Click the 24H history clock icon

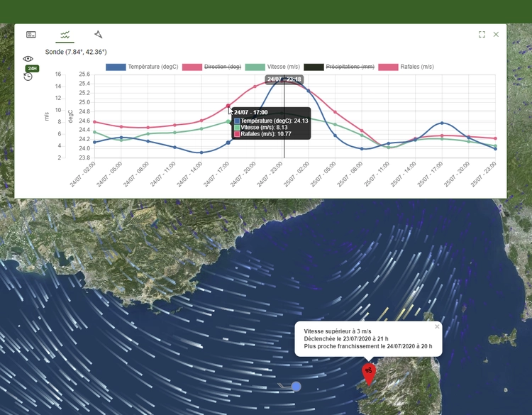coord(28,75)
